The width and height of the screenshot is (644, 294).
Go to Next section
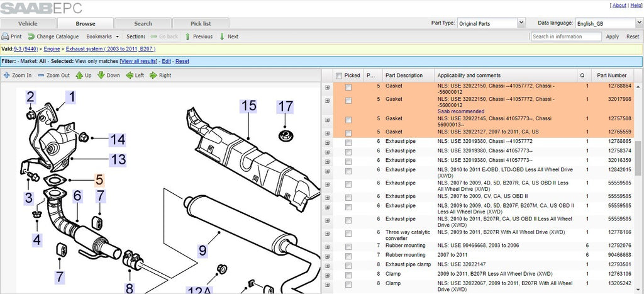229,37
